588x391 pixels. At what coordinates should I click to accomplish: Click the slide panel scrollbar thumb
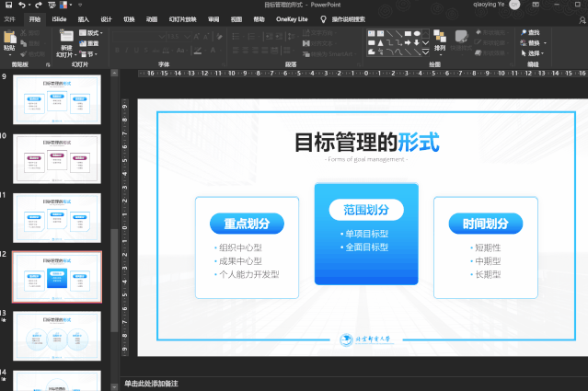[x=114, y=280]
